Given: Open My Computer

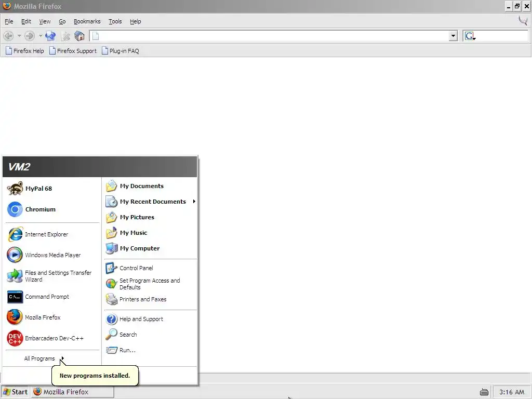Looking at the screenshot, I should [x=150, y=248].
